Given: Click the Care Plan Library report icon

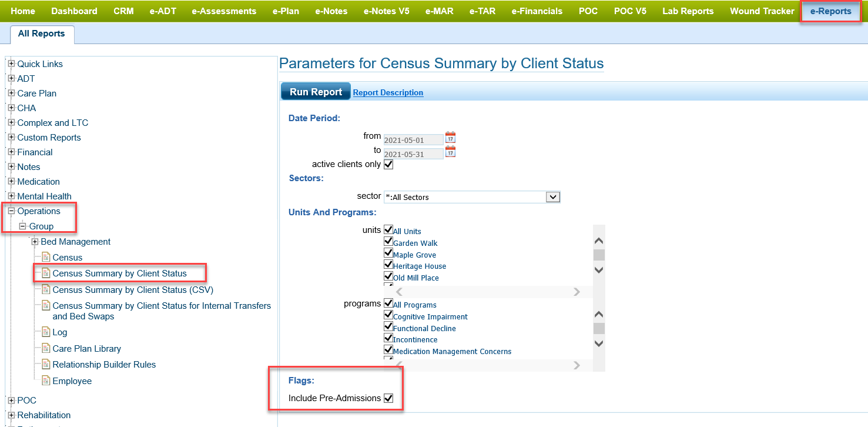Looking at the screenshot, I should click(x=46, y=349).
